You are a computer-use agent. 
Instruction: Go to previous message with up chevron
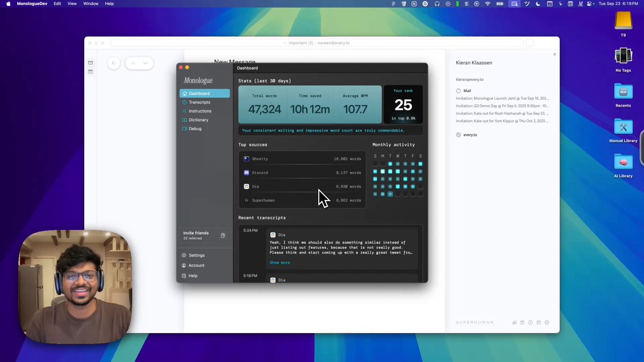point(133,63)
